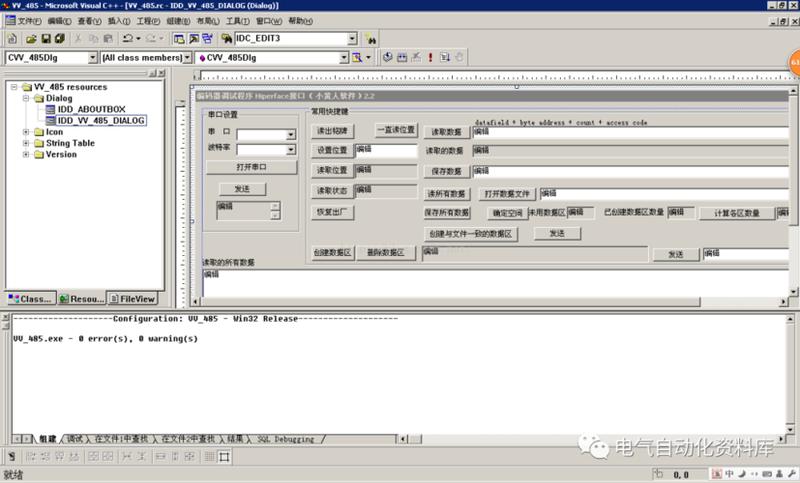Open the 帮助 (Help) menu

(x=300, y=21)
